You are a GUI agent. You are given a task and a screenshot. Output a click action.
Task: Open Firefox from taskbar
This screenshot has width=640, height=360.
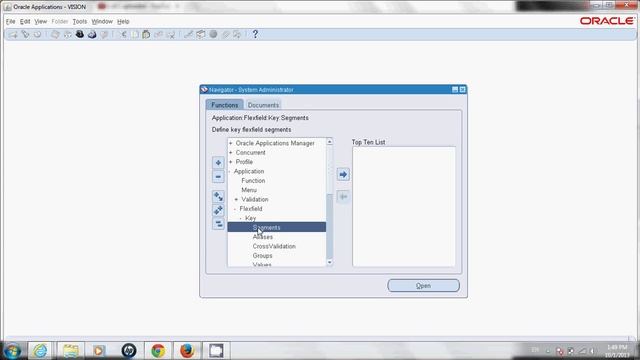click(187, 351)
